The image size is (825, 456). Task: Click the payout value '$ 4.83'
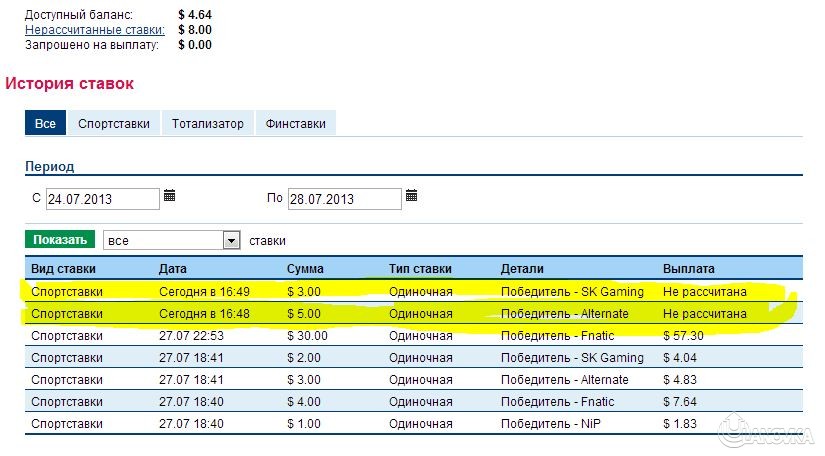[x=680, y=380]
